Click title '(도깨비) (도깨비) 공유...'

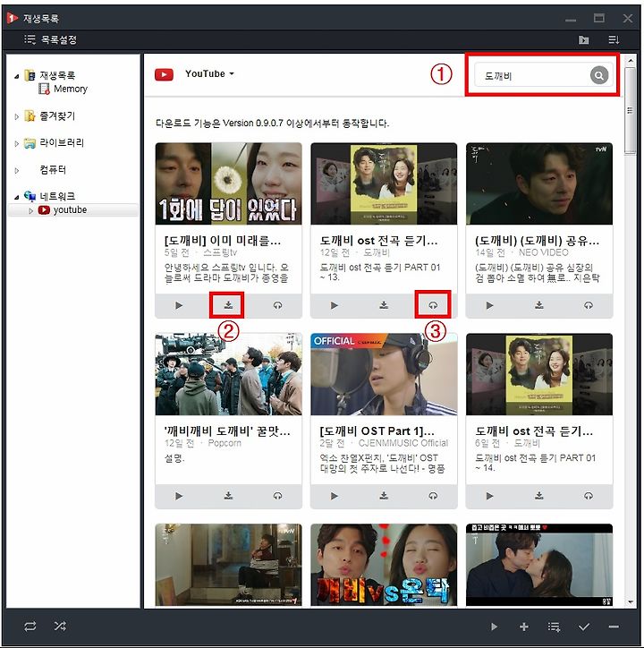tap(537, 241)
